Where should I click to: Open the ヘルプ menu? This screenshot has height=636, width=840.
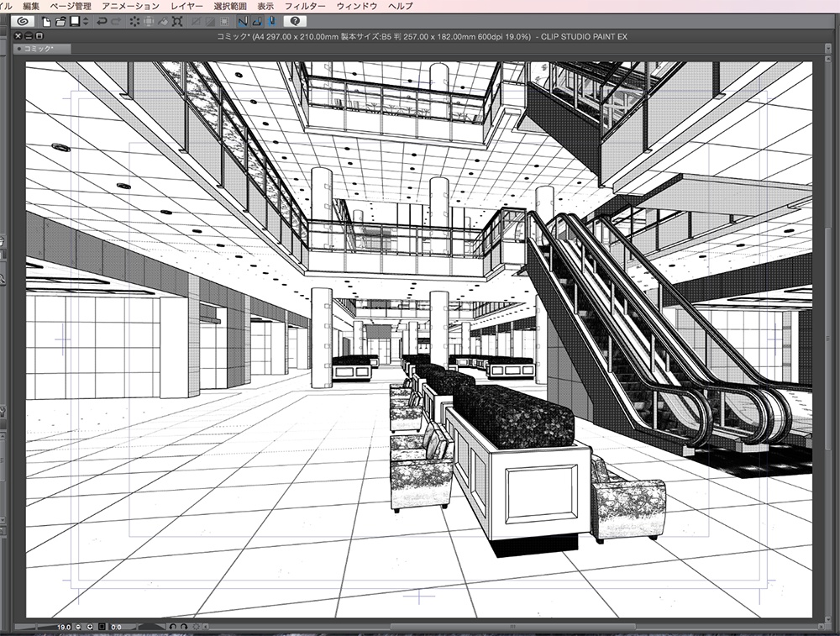pos(400,6)
